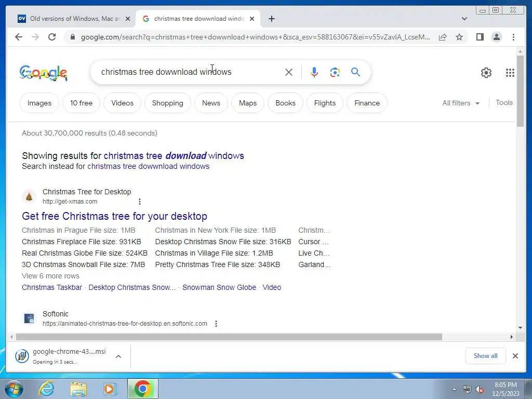Click the Google holiday logo
532x399 pixels.
(x=44, y=73)
